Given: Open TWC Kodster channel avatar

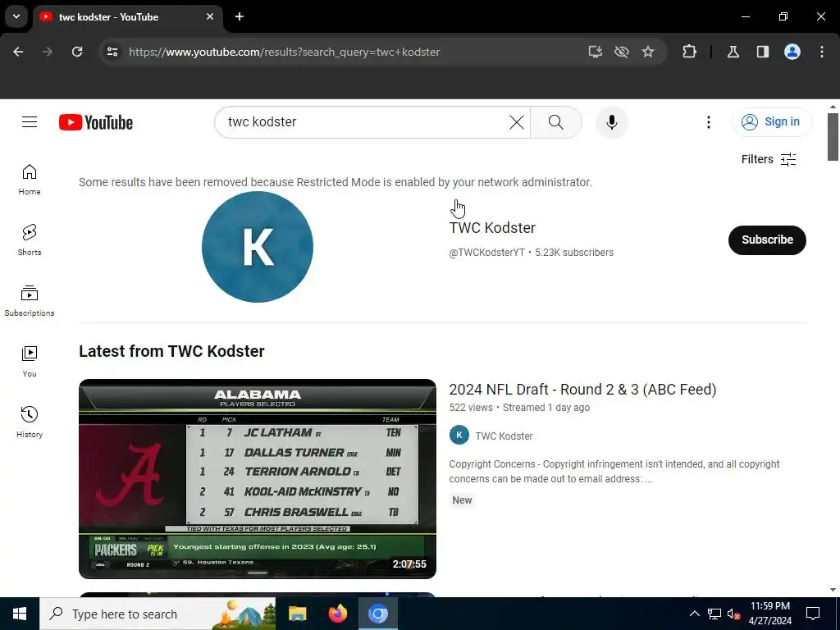Looking at the screenshot, I should coord(258,247).
